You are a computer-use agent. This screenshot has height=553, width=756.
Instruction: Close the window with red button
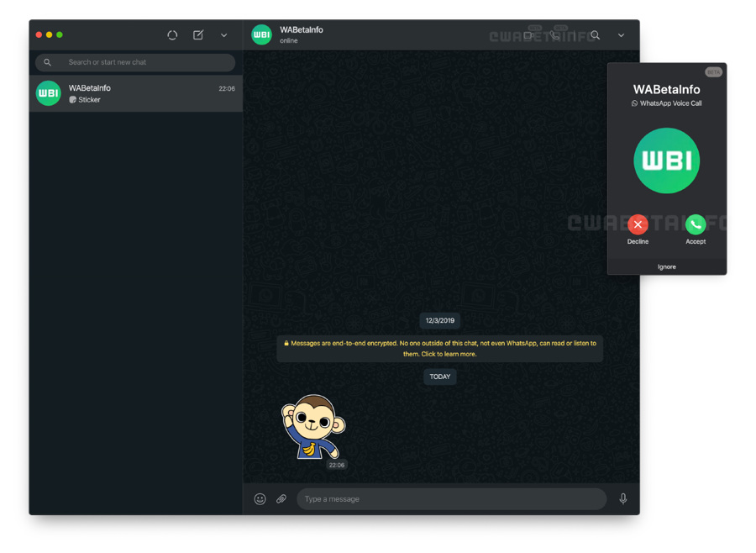click(39, 34)
